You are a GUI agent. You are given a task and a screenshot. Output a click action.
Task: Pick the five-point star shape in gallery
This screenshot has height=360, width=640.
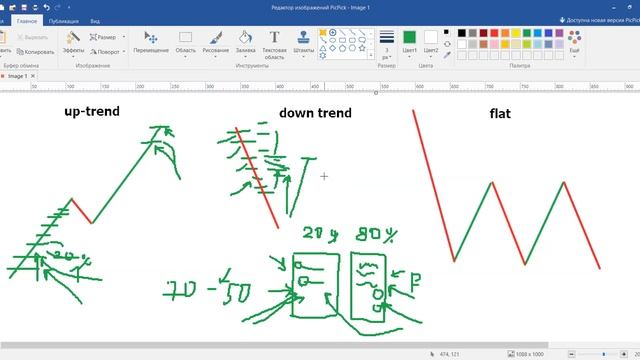pyautogui.click(x=362, y=48)
